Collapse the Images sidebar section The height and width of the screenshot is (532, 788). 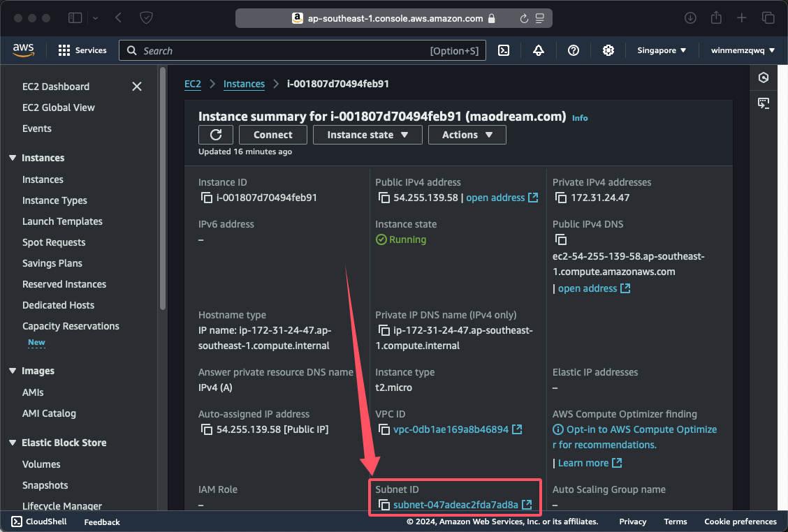coord(13,371)
